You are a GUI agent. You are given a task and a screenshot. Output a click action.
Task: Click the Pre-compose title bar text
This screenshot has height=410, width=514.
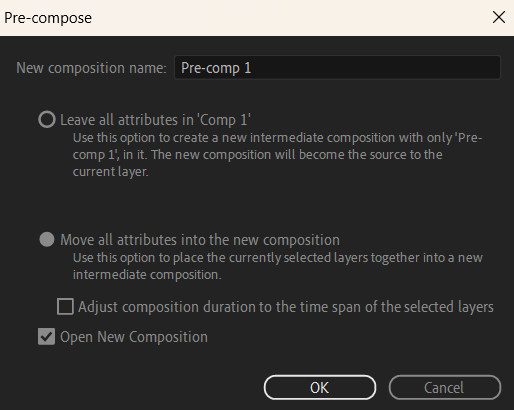pyautogui.click(x=48, y=18)
